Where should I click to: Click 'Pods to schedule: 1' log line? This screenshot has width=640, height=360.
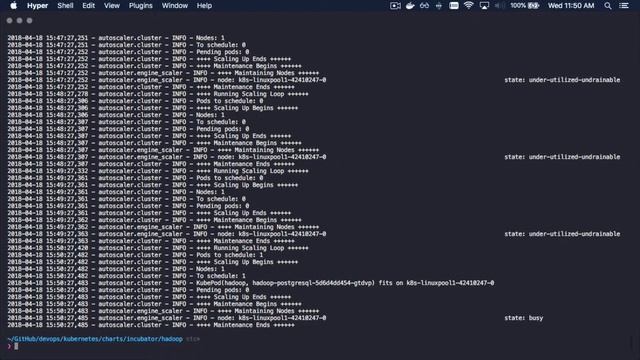click(x=135, y=255)
